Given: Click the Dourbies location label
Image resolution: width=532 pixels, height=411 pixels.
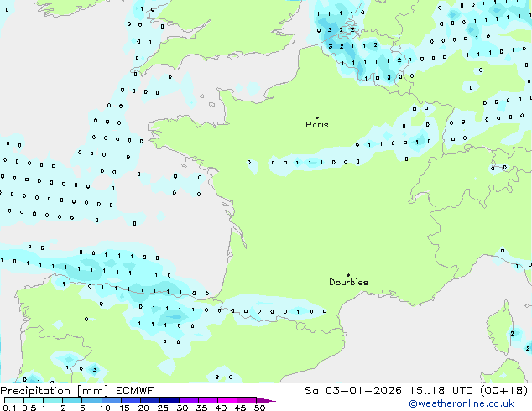Looking at the screenshot, I should [348, 282].
